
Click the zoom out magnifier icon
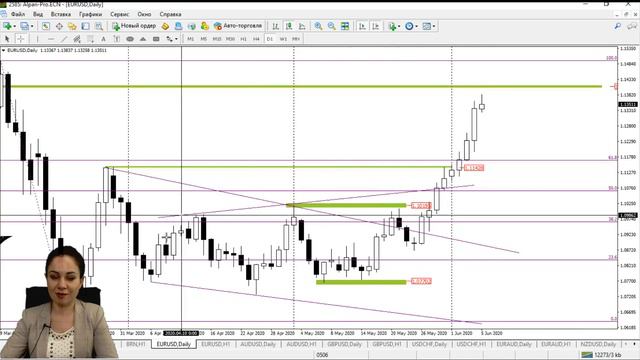click(331, 26)
